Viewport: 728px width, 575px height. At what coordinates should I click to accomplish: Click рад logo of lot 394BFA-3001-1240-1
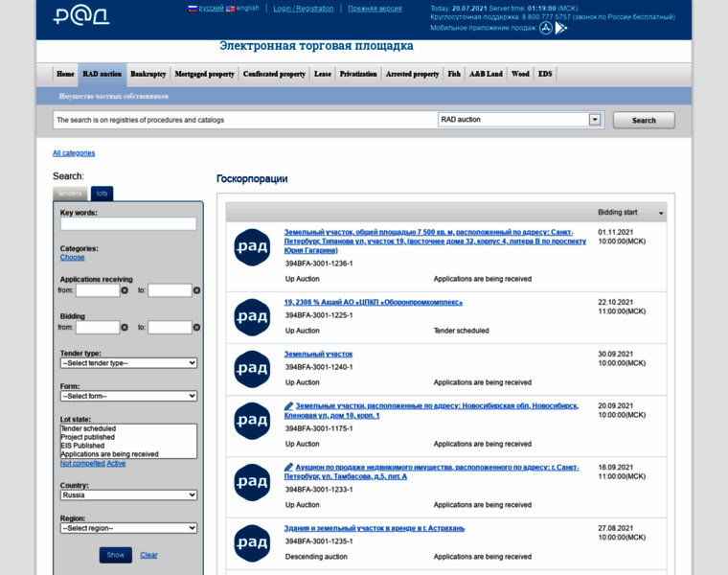click(252, 369)
